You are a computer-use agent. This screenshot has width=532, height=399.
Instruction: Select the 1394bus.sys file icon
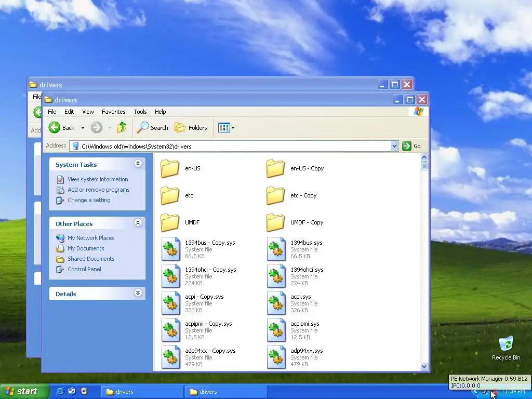click(276, 249)
